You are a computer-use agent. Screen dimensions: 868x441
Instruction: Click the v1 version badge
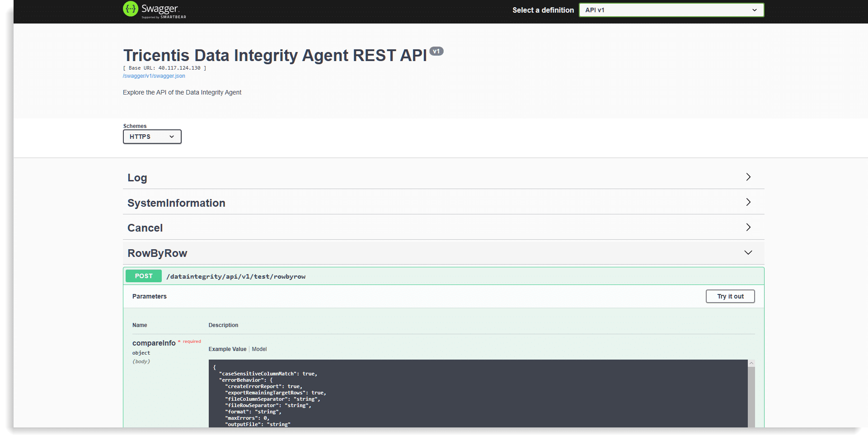(436, 51)
